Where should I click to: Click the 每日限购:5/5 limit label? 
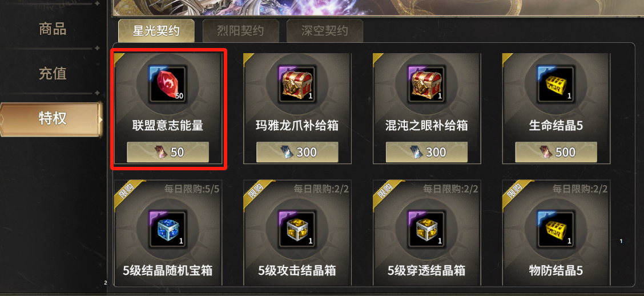click(x=192, y=189)
